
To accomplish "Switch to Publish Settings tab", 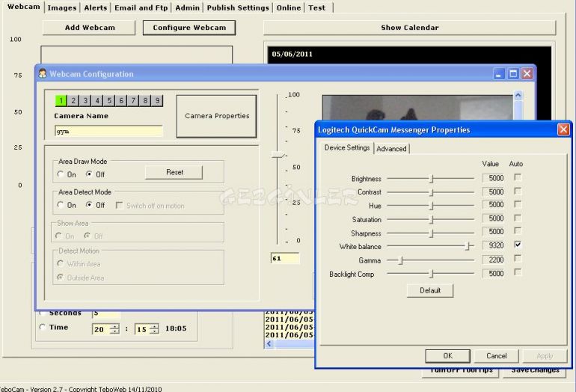I will point(238,7).
